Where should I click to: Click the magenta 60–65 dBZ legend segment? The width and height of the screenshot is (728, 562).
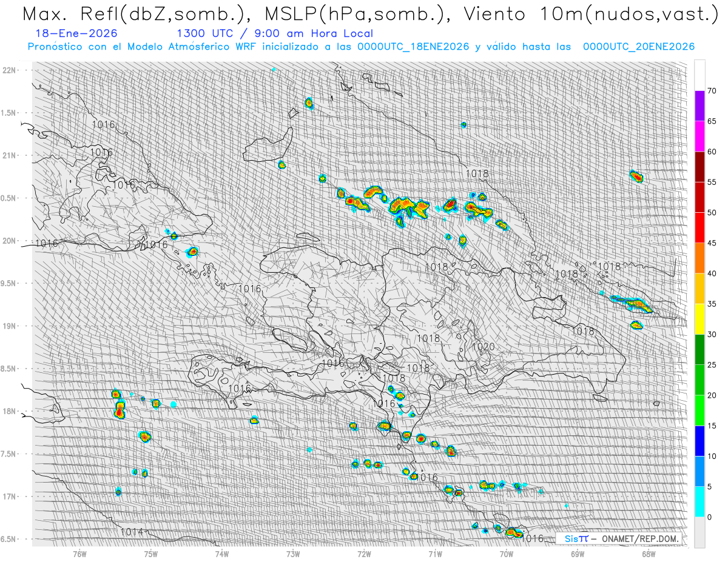click(x=699, y=136)
